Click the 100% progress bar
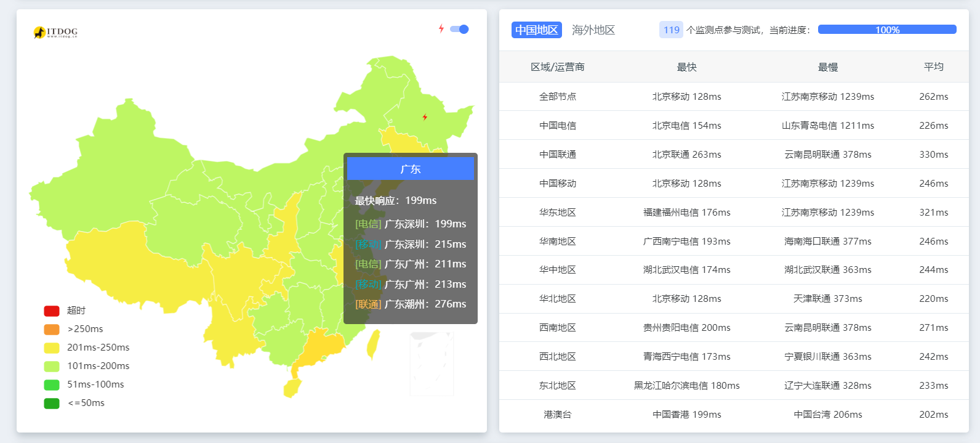The height and width of the screenshot is (443, 980). pos(887,30)
